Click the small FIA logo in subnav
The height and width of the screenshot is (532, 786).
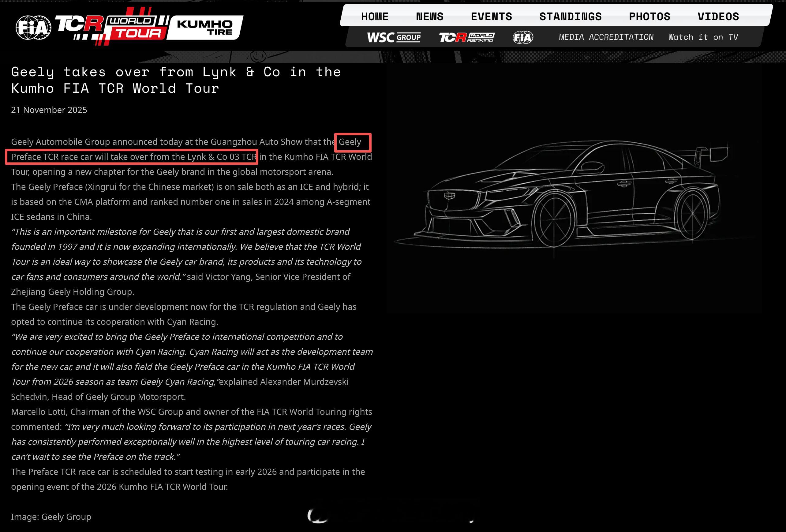523,37
